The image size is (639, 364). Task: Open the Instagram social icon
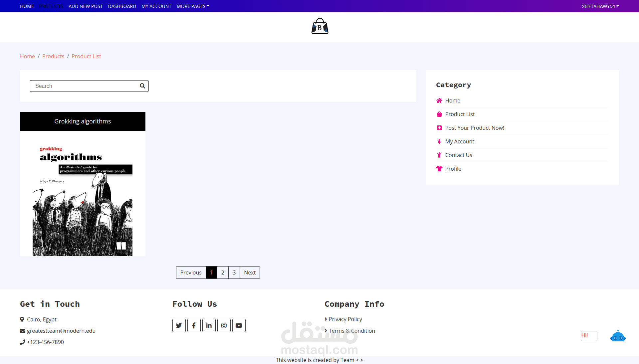click(x=224, y=325)
